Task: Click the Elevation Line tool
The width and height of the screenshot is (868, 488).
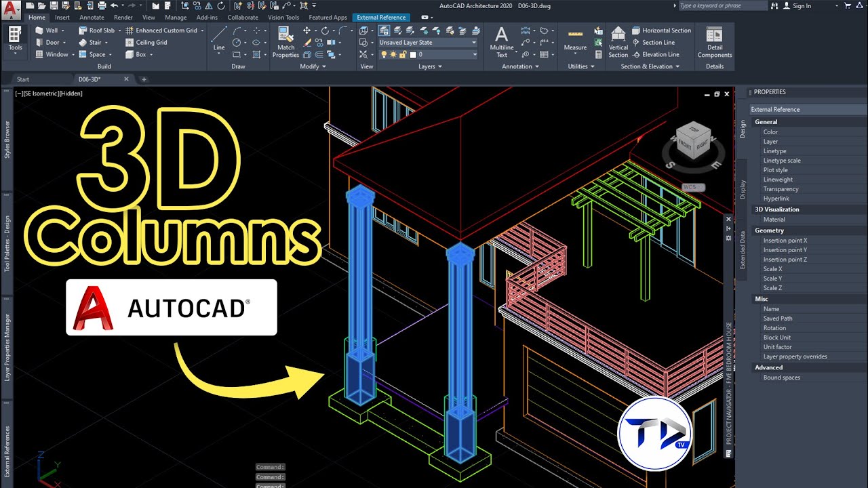Action: (x=654, y=54)
